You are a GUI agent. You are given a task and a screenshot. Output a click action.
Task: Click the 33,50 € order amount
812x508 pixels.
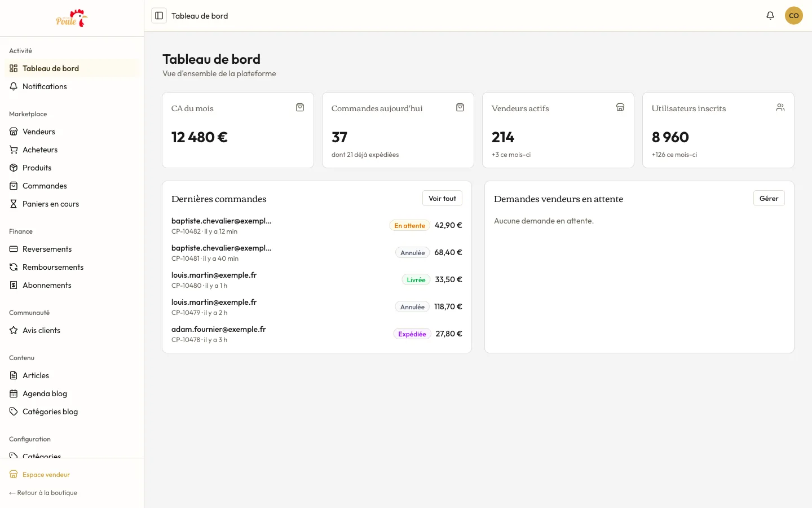(x=449, y=279)
